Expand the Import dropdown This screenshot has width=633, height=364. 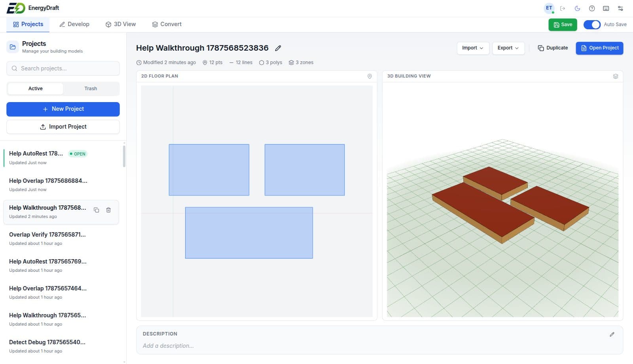click(473, 48)
